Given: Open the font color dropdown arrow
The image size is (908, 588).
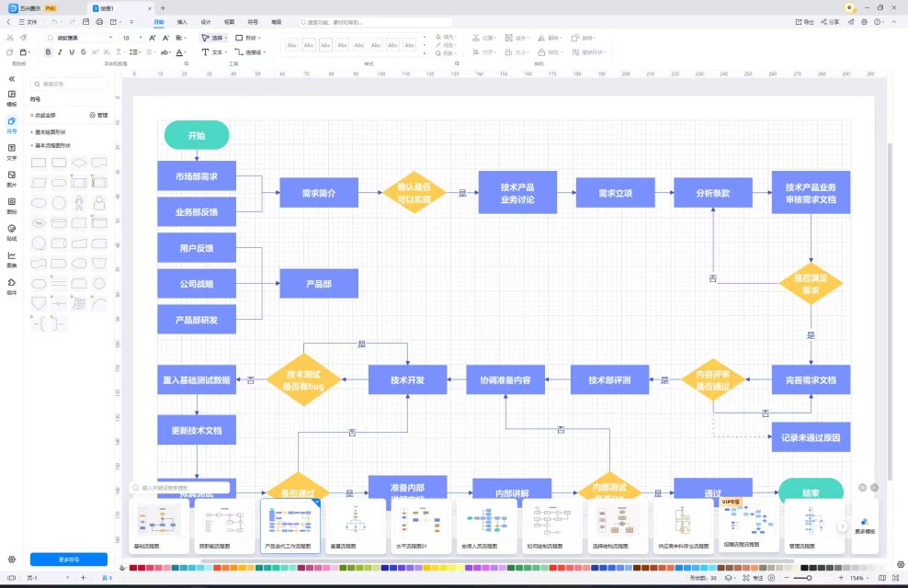Looking at the screenshot, I should coord(186,52).
